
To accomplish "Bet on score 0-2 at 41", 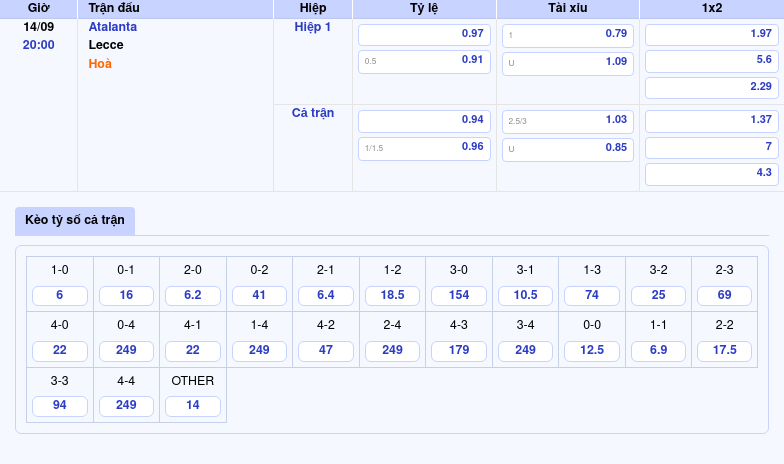I will (259, 296).
